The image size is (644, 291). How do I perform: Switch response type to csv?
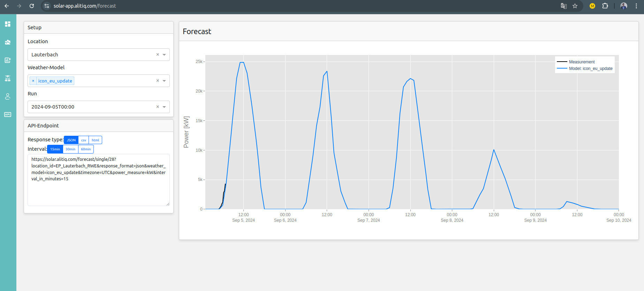pyautogui.click(x=84, y=140)
